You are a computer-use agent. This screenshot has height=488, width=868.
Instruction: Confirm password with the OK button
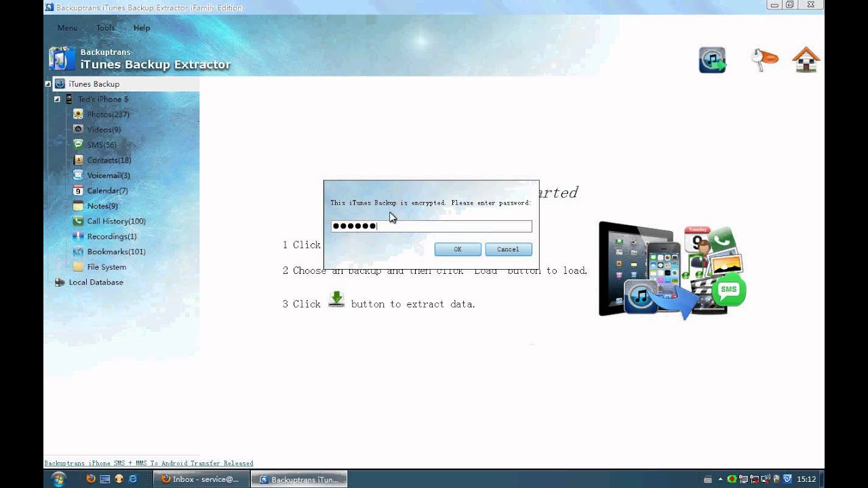pyautogui.click(x=458, y=249)
